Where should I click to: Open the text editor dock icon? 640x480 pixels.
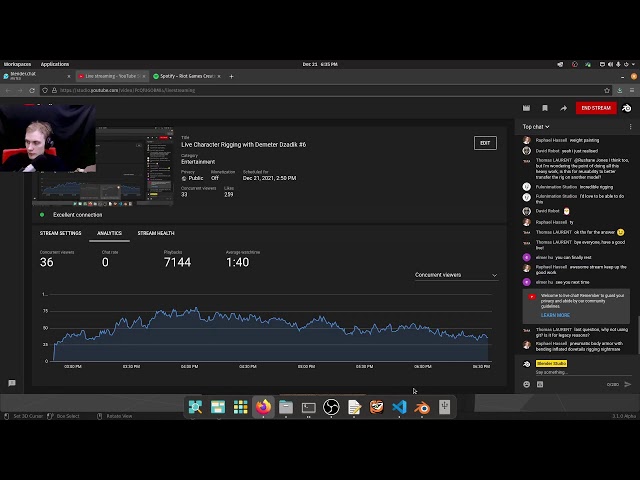tap(354, 407)
